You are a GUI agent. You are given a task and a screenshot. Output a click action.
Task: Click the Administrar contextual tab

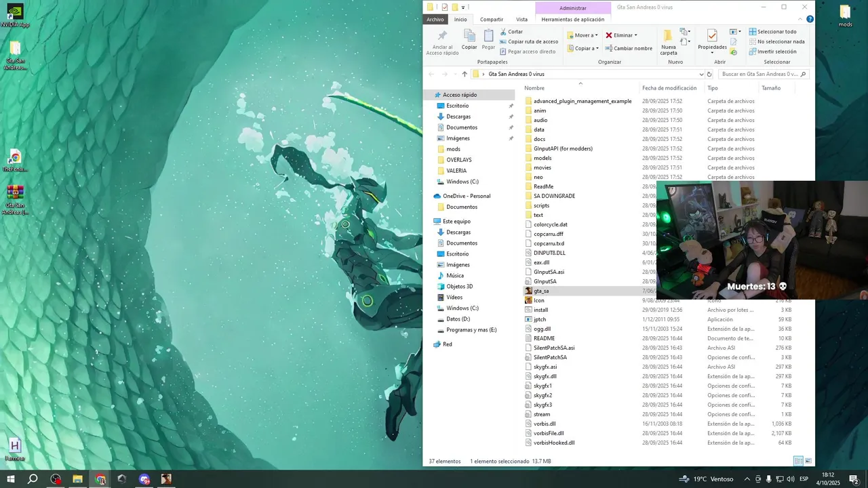click(573, 7)
